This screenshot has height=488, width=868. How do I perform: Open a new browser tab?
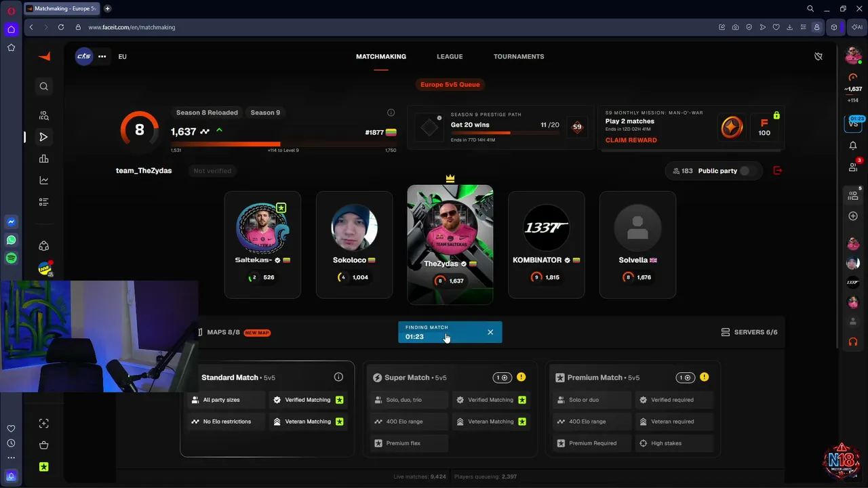[107, 9]
